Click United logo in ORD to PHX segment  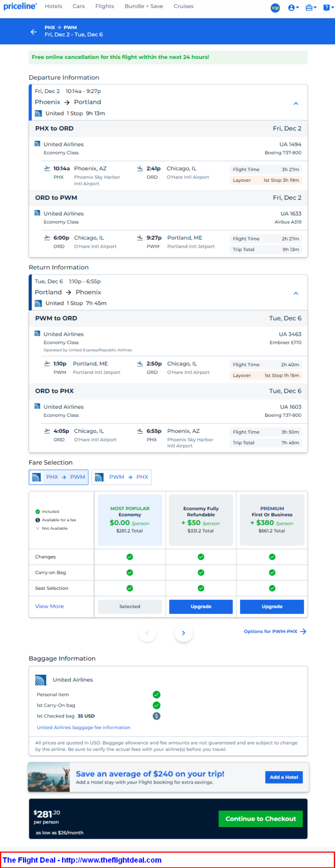tap(37, 406)
